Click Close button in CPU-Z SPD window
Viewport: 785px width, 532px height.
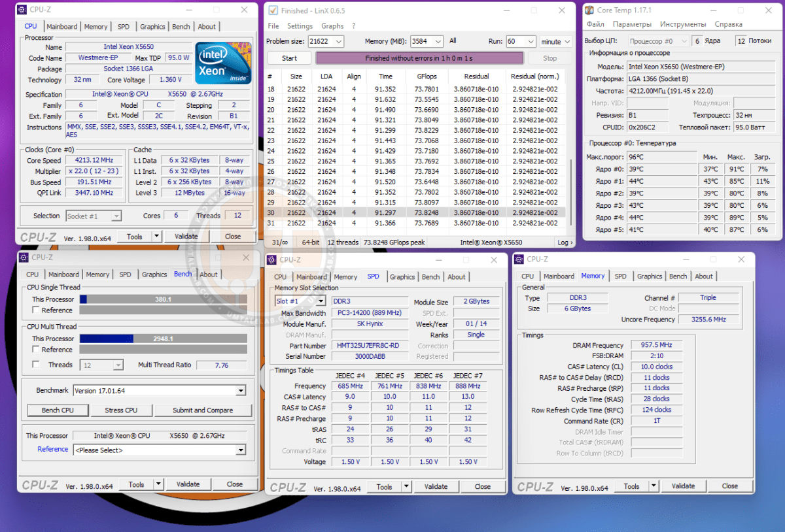(483, 487)
